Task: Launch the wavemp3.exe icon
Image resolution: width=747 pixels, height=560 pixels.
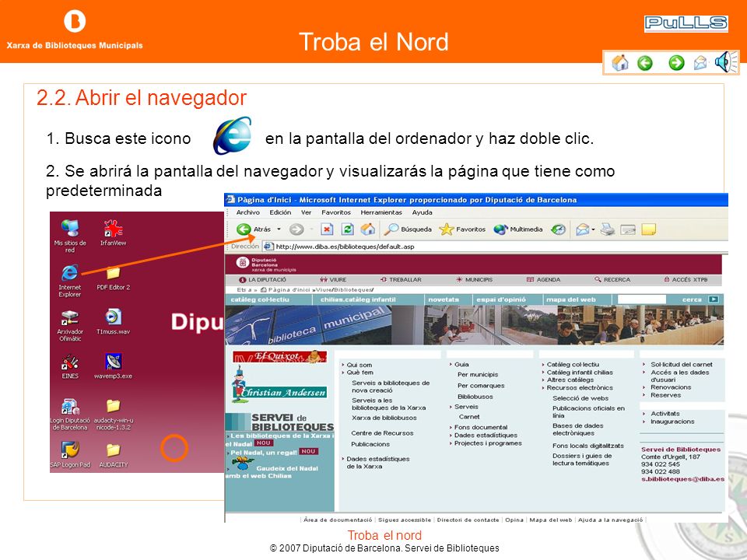Action: click(114, 366)
